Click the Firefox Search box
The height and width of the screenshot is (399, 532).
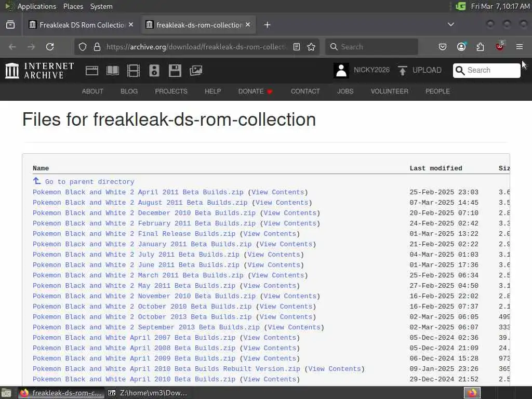(372, 47)
